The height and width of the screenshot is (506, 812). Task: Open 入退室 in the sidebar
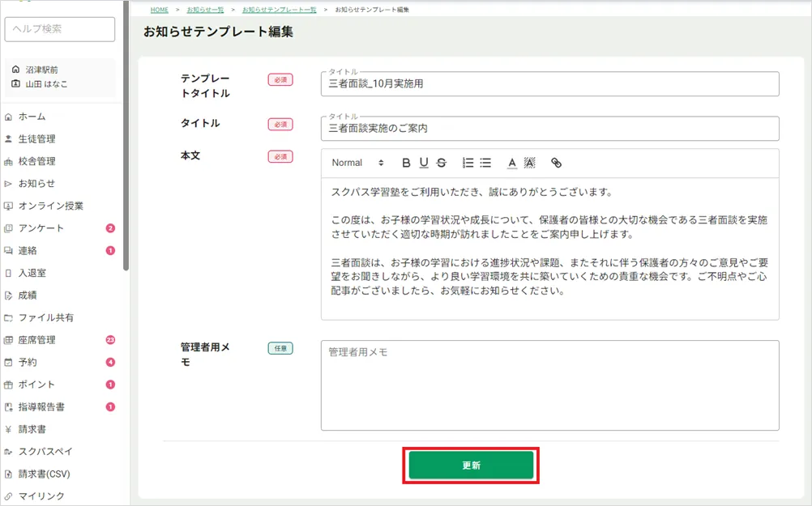click(x=32, y=273)
